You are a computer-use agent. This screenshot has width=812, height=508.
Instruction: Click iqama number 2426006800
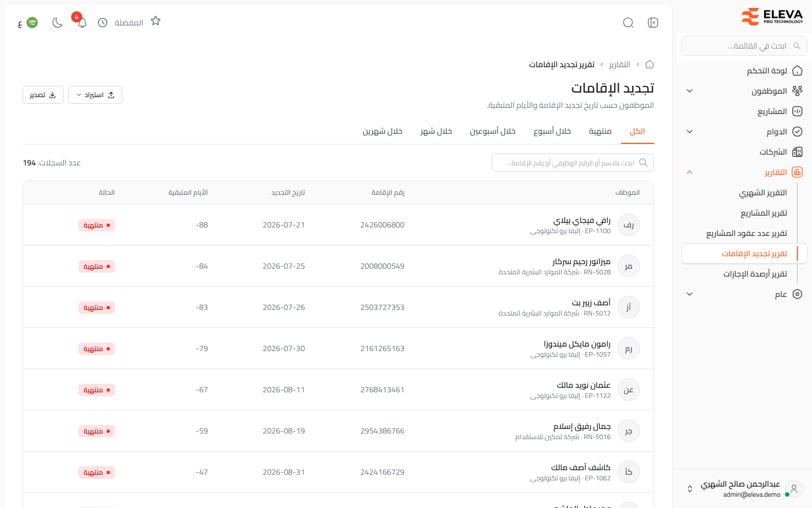(382, 225)
